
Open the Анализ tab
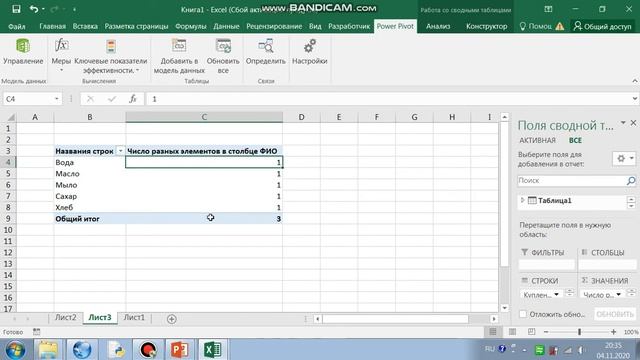[438, 26]
